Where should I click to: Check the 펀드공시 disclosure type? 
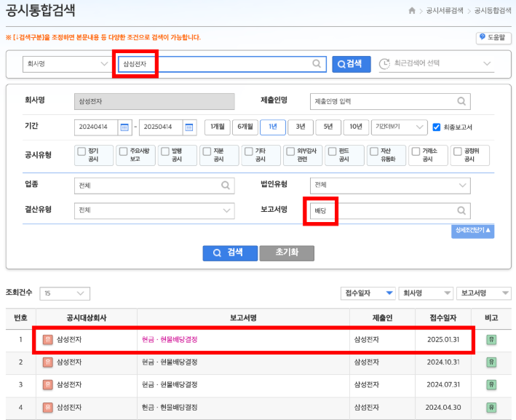(x=333, y=151)
